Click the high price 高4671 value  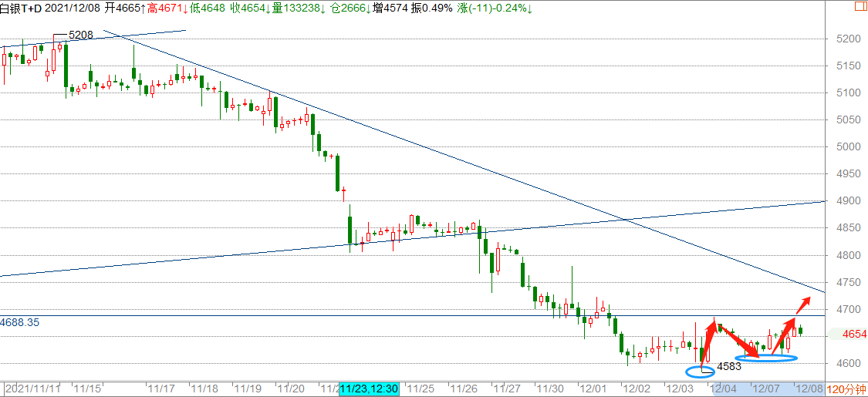pos(167,8)
